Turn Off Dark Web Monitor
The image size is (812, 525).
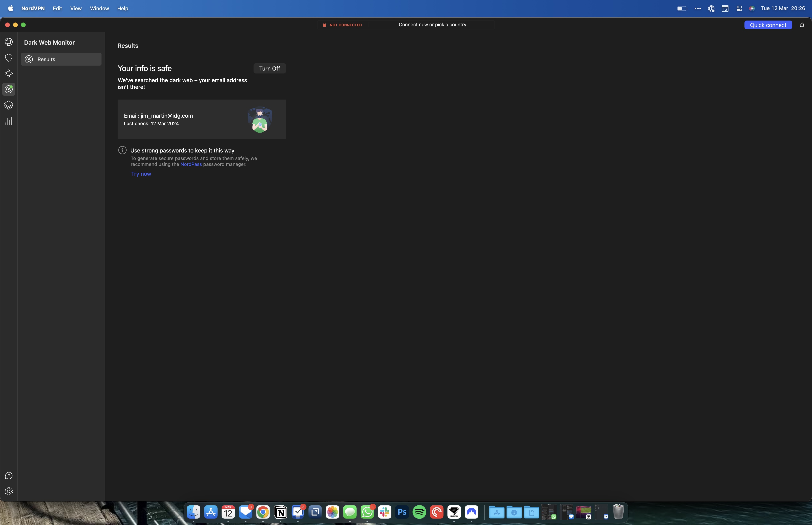(x=269, y=68)
